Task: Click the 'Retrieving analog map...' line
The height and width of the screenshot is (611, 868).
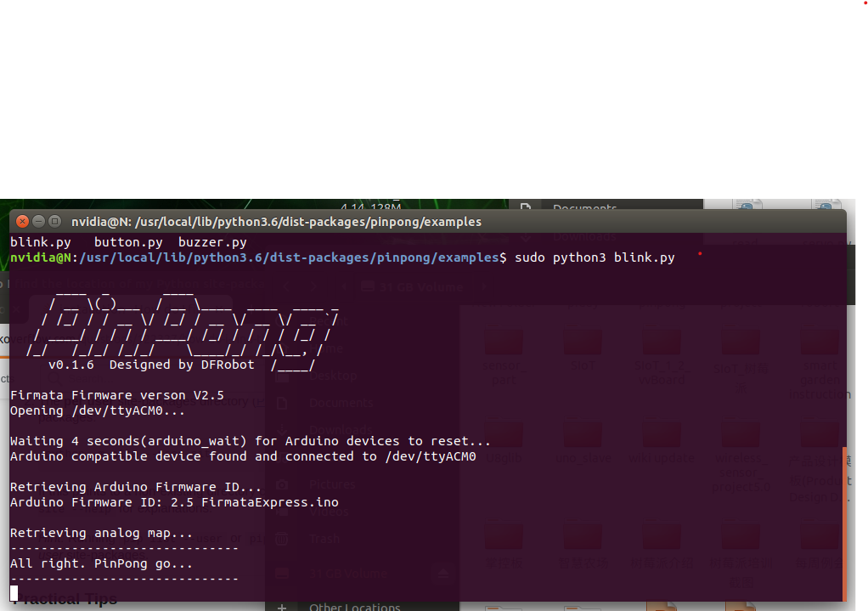Action: (x=101, y=533)
